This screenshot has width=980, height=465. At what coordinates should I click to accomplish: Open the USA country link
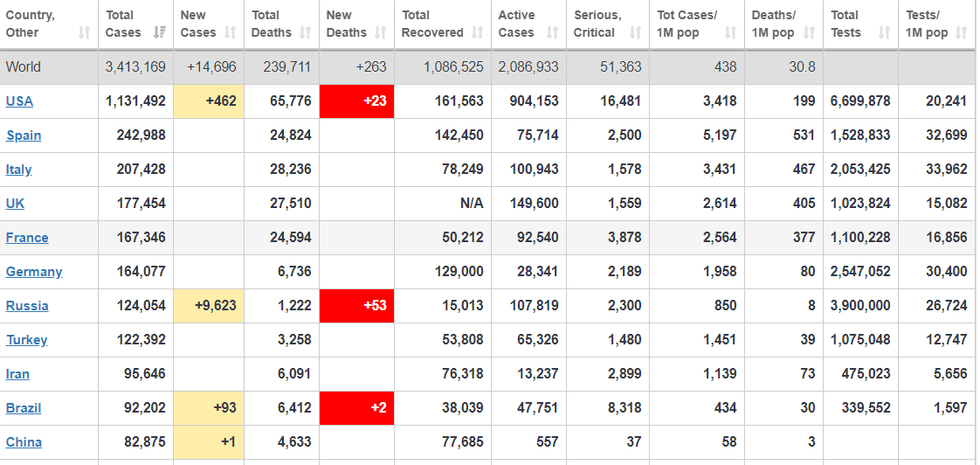click(19, 101)
